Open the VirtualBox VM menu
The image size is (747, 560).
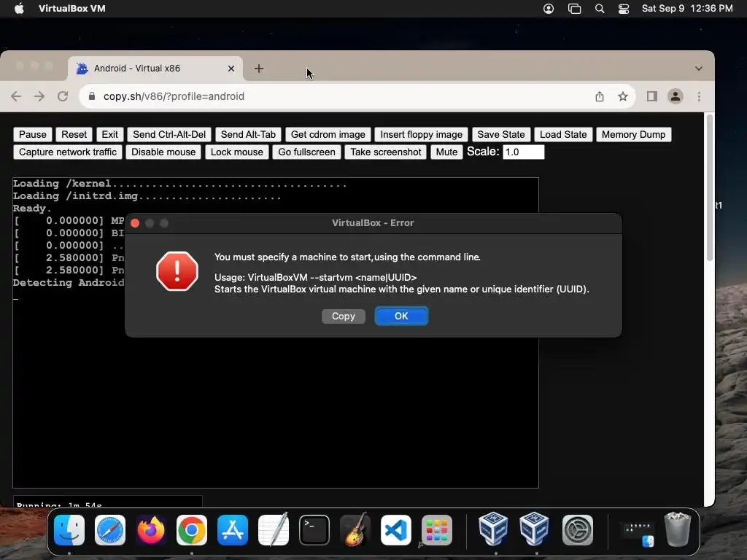72,9
